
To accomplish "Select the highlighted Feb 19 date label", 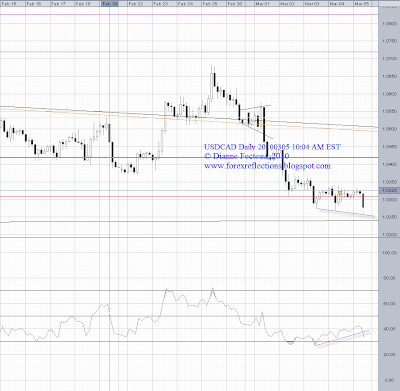I will tap(110, 3).
